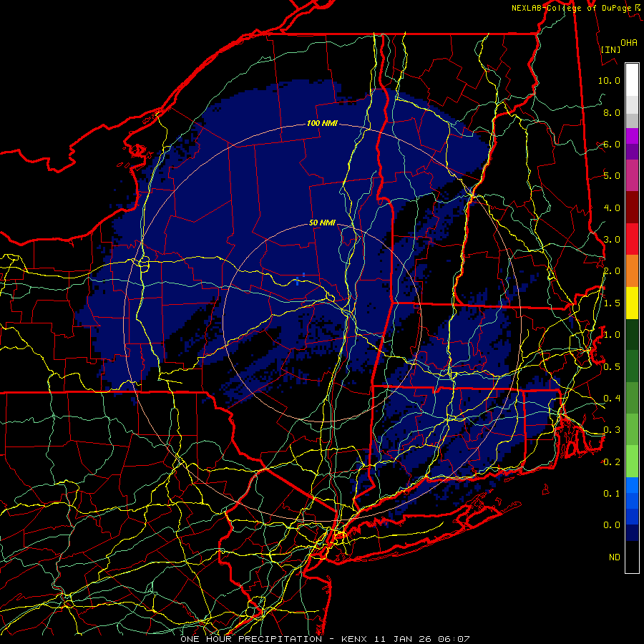Screen dimensions: 644x644
Task: Select the dark red legend color block
Action: click(632, 208)
